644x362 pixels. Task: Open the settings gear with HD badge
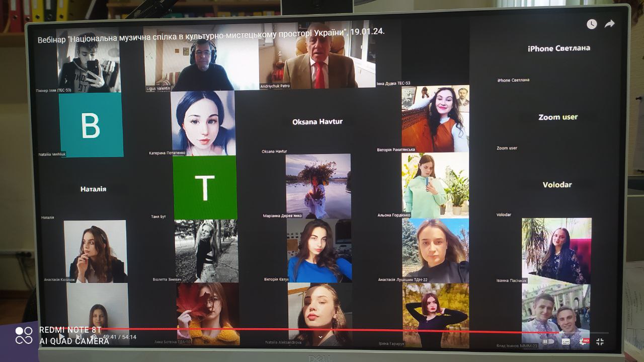click(x=584, y=341)
